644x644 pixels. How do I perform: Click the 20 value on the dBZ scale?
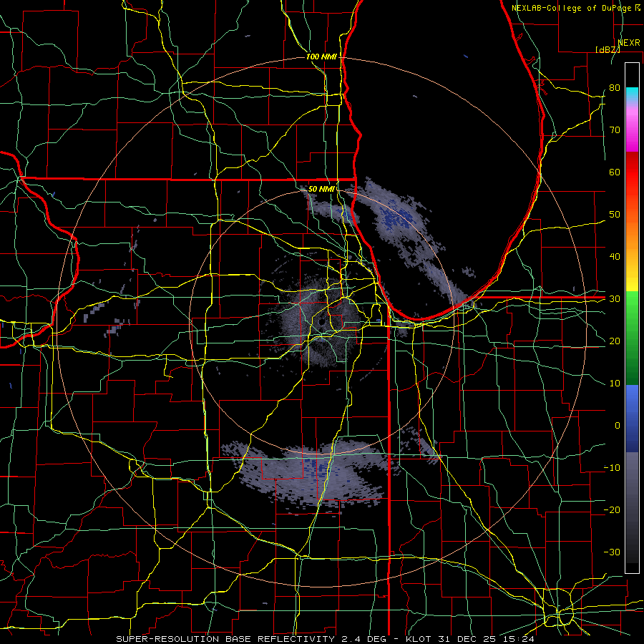click(615, 341)
